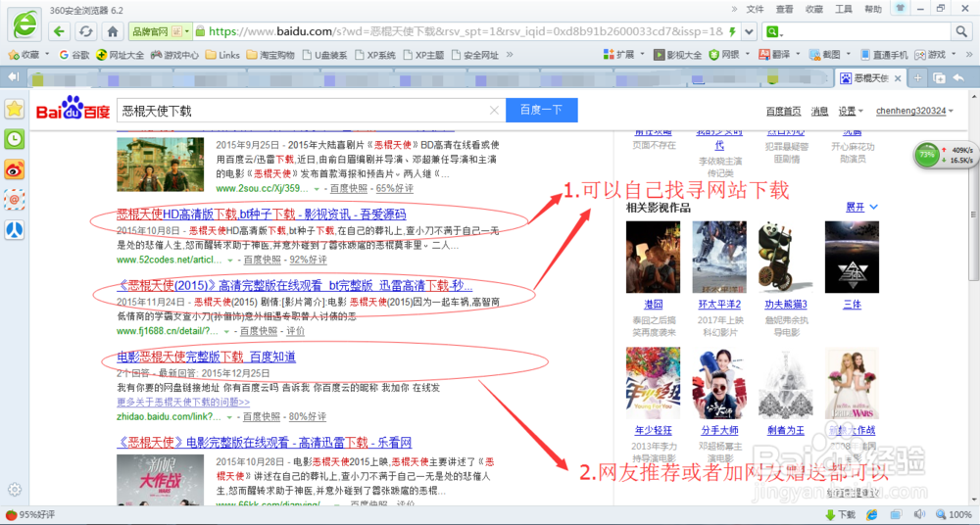Open the blue Renren icon in the sidebar
Viewport: 980px width, 525px height.
pos(15,229)
